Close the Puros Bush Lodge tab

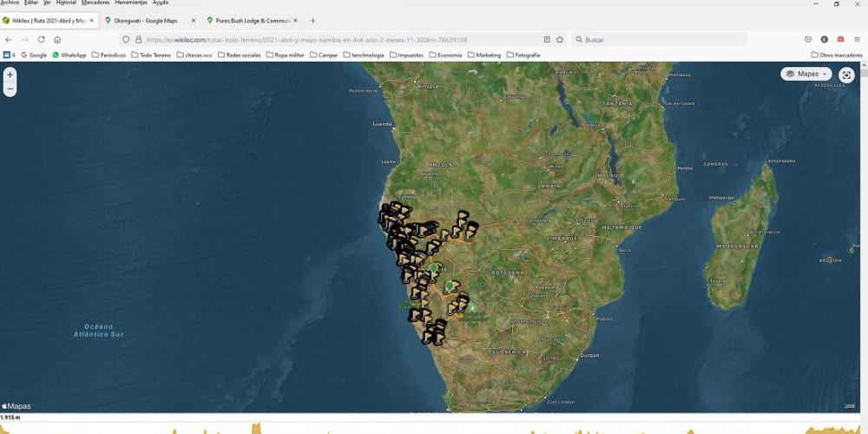tap(296, 21)
